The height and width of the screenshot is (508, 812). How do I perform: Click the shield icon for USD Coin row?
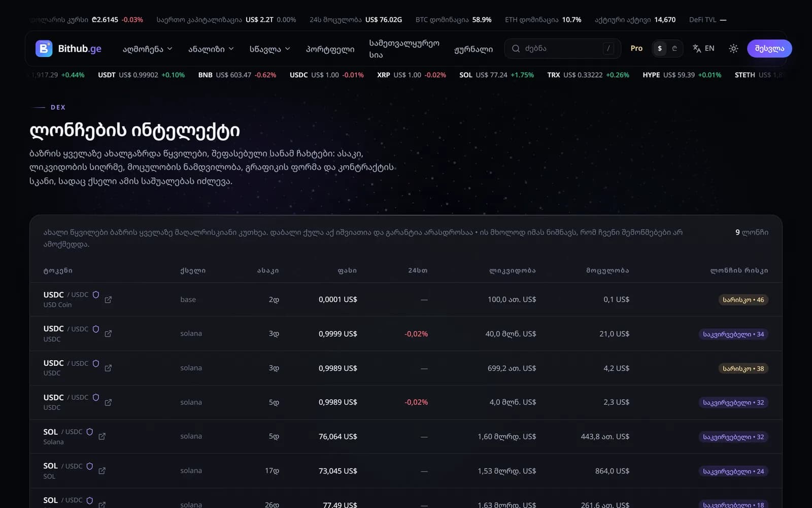96,295
